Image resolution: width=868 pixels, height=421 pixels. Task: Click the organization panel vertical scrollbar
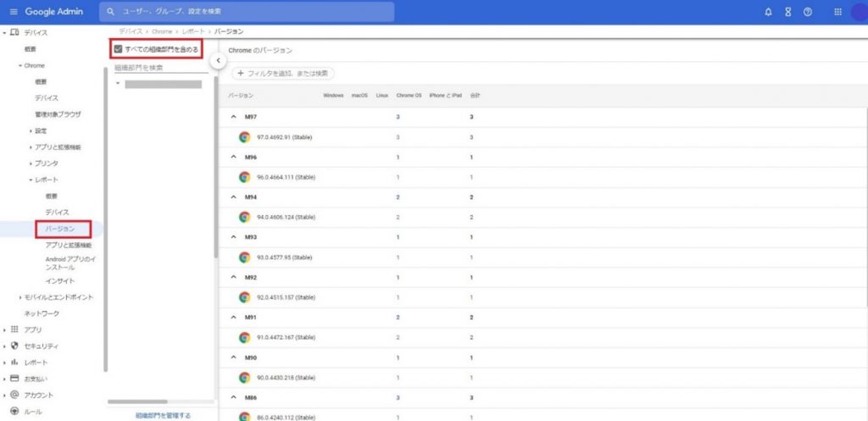(216, 167)
